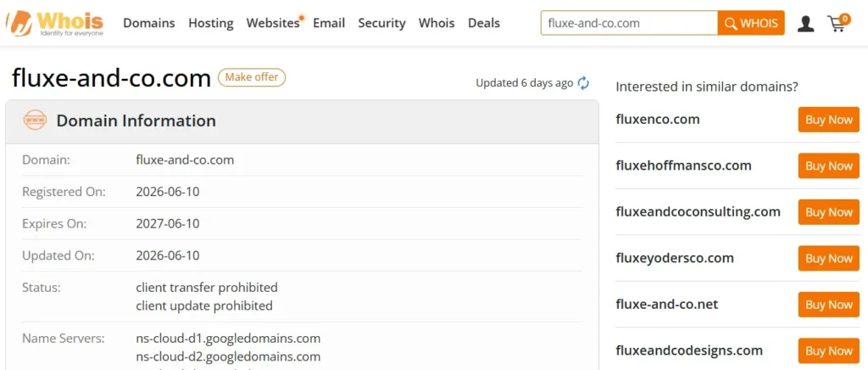This screenshot has width=868, height=370.
Task: Select the fluxenco.com domain name text
Action: tap(658, 119)
